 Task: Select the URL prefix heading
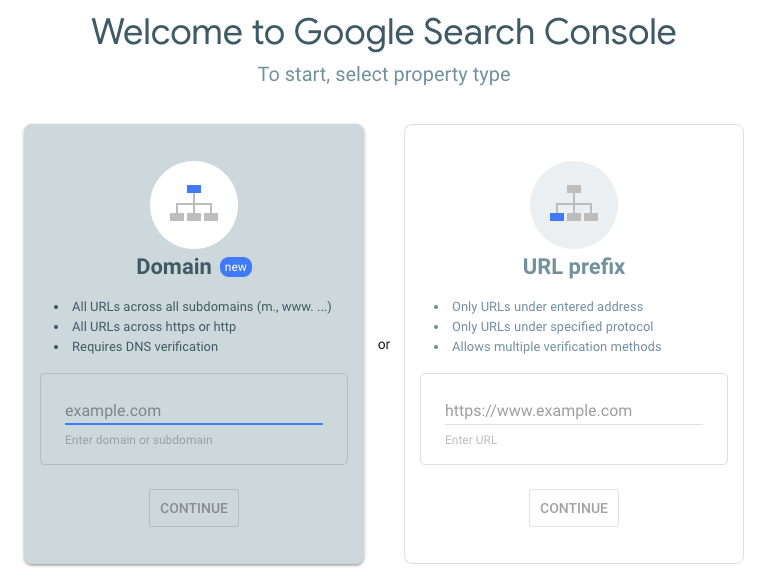coord(574,267)
